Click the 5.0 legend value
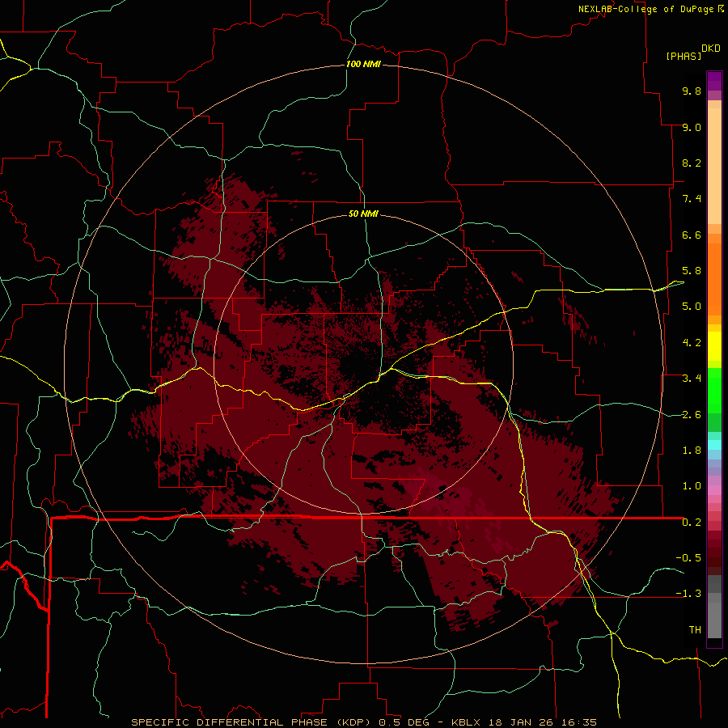 (x=692, y=307)
